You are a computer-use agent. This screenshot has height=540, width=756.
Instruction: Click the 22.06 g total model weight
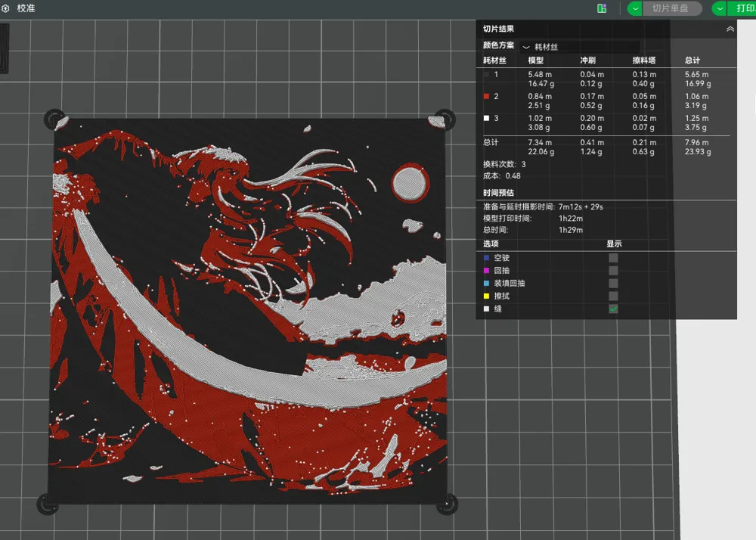click(541, 152)
